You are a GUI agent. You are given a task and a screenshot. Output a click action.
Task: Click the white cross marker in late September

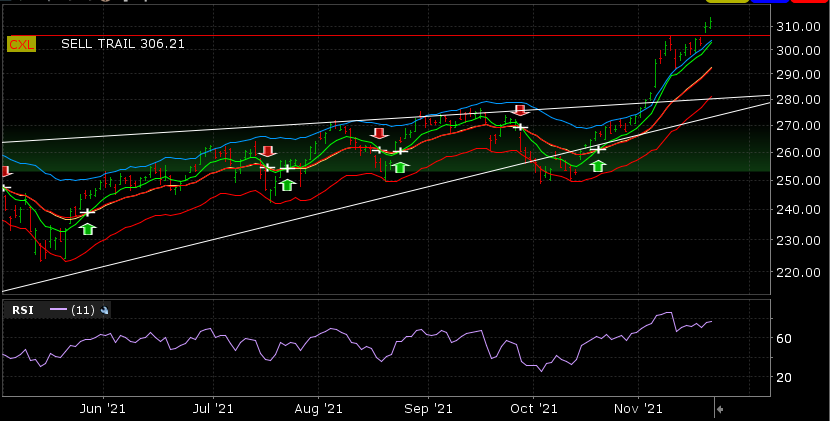pyautogui.click(x=520, y=127)
